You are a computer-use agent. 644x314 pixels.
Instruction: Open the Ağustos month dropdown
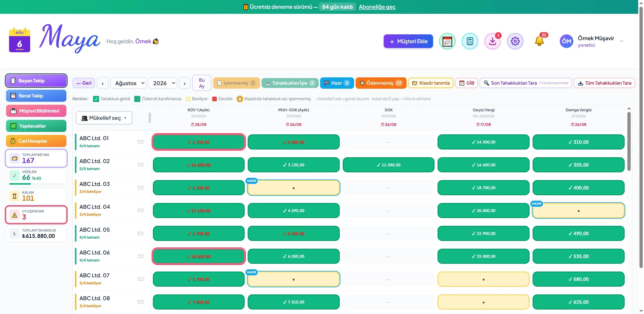click(x=128, y=83)
